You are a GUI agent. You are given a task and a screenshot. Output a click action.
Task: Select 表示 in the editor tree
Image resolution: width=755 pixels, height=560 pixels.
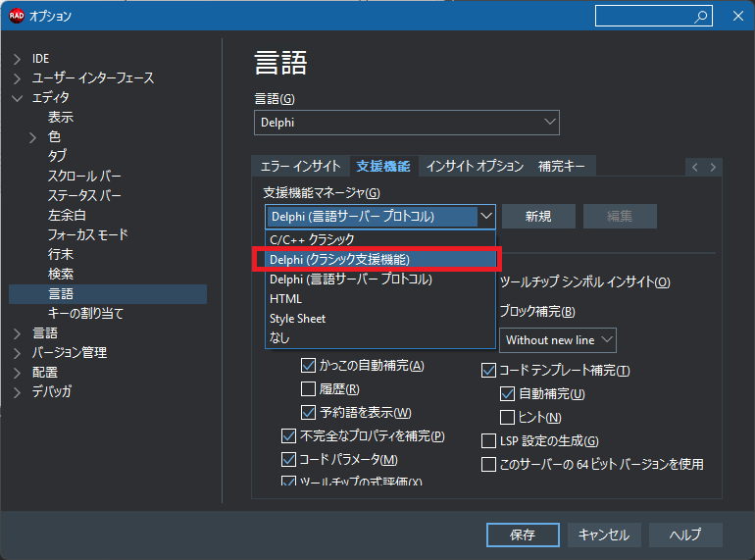point(61,117)
